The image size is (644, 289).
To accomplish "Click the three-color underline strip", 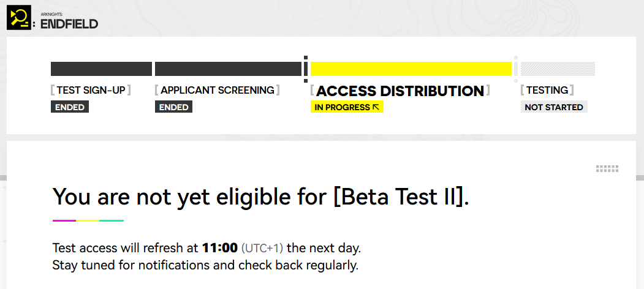I will (88, 220).
